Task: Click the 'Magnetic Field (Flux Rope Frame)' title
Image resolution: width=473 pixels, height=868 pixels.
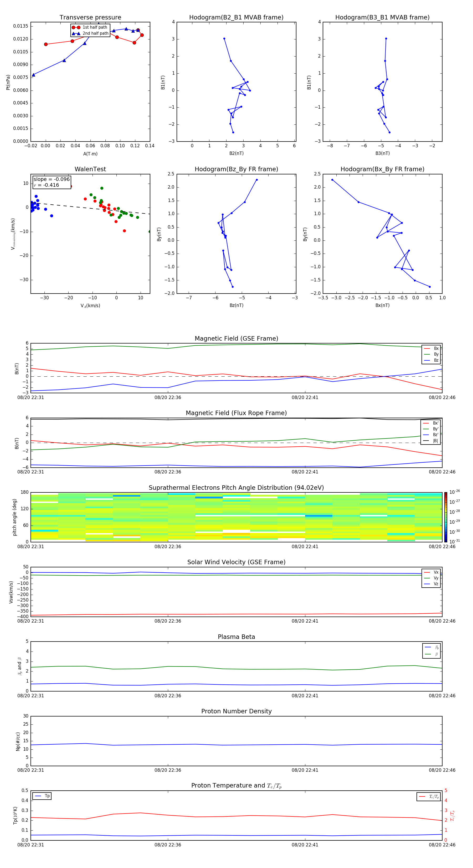Action: click(236, 413)
